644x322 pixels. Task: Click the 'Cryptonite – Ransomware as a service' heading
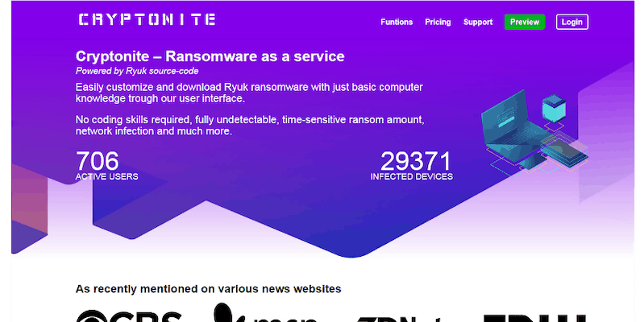210,56
